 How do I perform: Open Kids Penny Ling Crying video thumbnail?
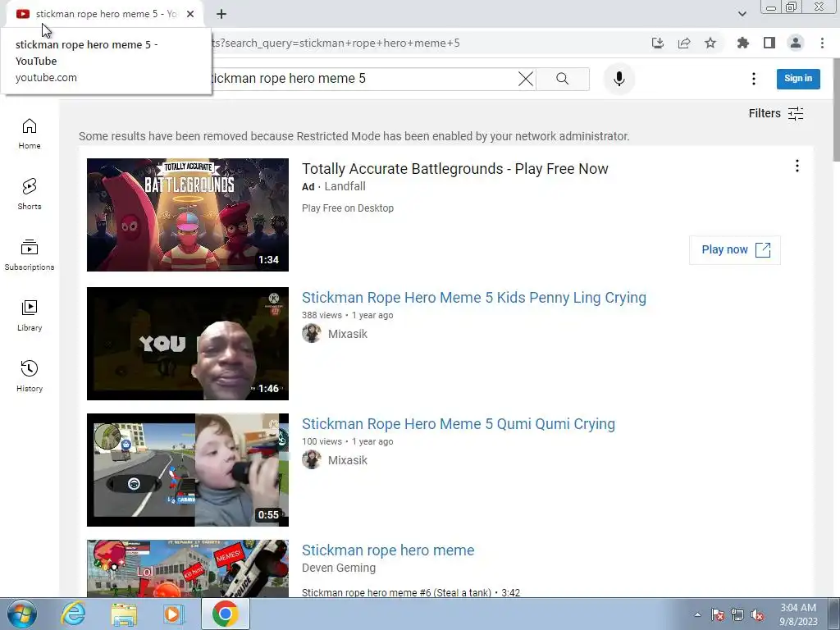tap(188, 344)
